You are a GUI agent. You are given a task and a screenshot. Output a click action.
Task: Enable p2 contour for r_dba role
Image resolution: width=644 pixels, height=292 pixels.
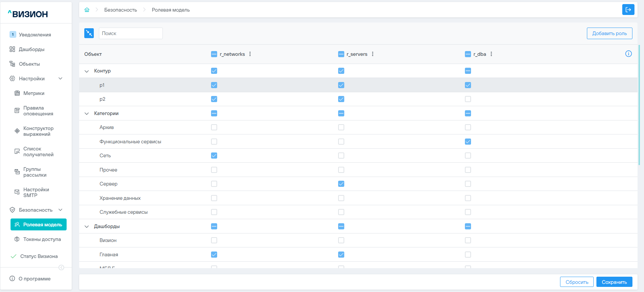coord(468,99)
